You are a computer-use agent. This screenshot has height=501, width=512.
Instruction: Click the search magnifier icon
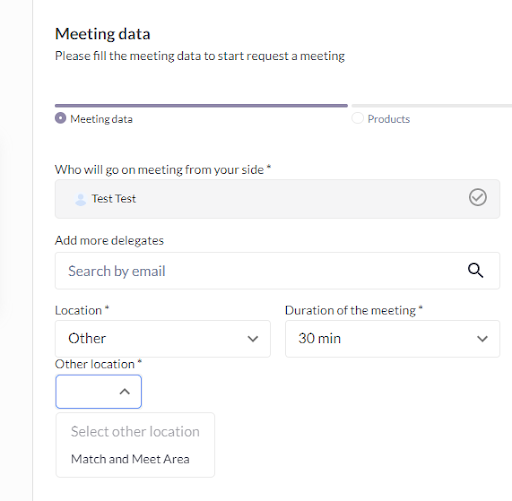pos(475,270)
